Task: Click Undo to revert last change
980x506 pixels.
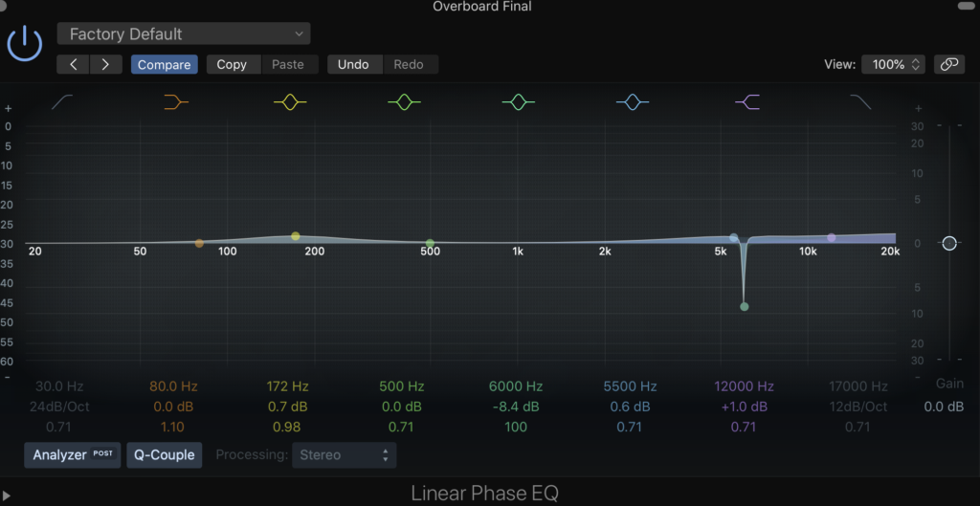Action: tap(354, 64)
